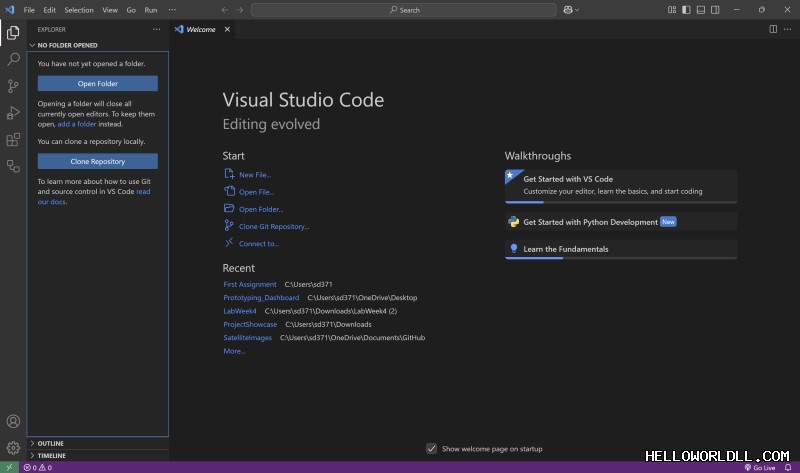Click Open Folder... under Start
Image resolution: width=800 pixels, height=473 pixels.
(254, 209)
